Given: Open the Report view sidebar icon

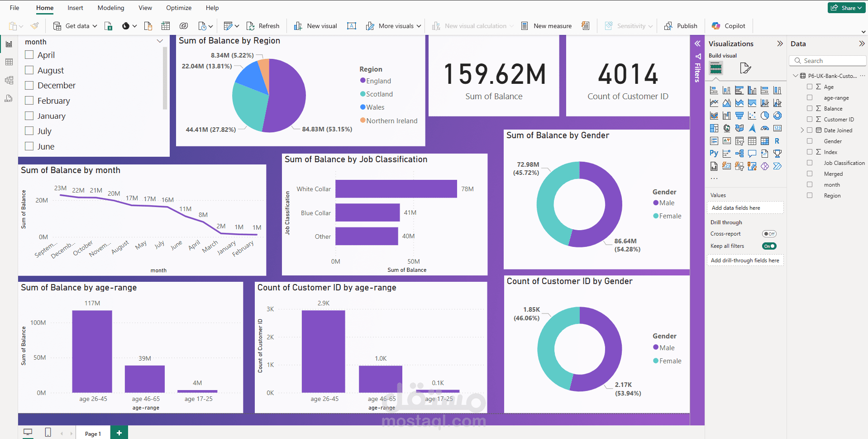Looking at the screenshot, I should click(9, 44).
